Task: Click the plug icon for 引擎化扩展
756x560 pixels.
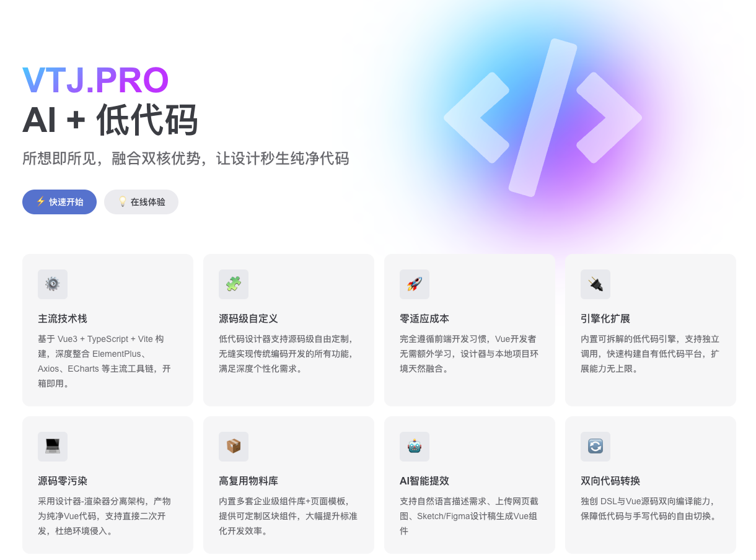Action: (596, 284)
